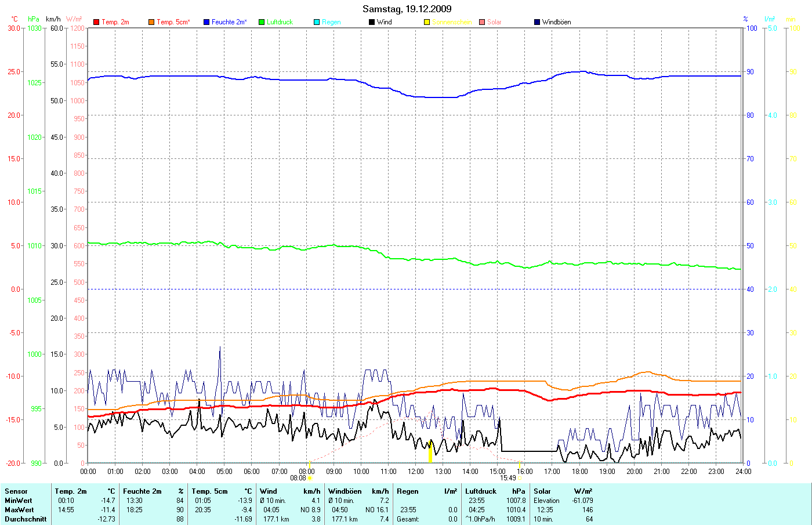Click the 12:00 label on the time axis
This screenshot has height=525, width=812.
click(416, 472)
